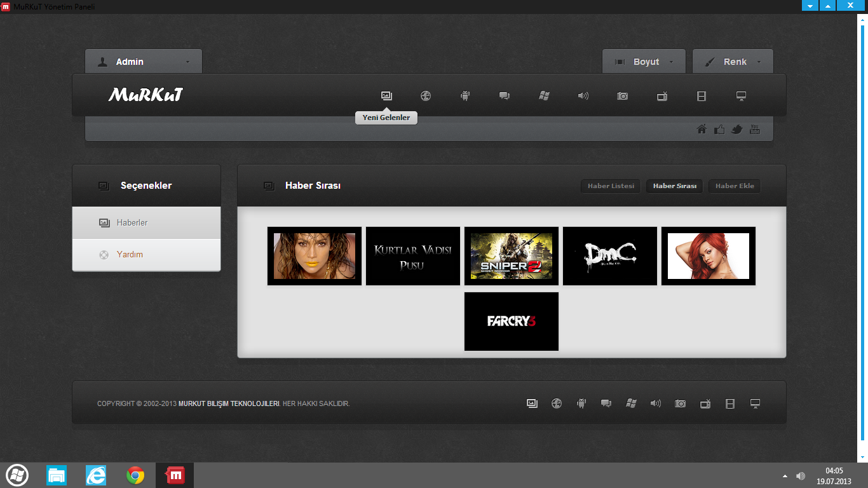Open the Twitter bird icon
The width and height of the screenshot is (868, 488).
(737, 130)
